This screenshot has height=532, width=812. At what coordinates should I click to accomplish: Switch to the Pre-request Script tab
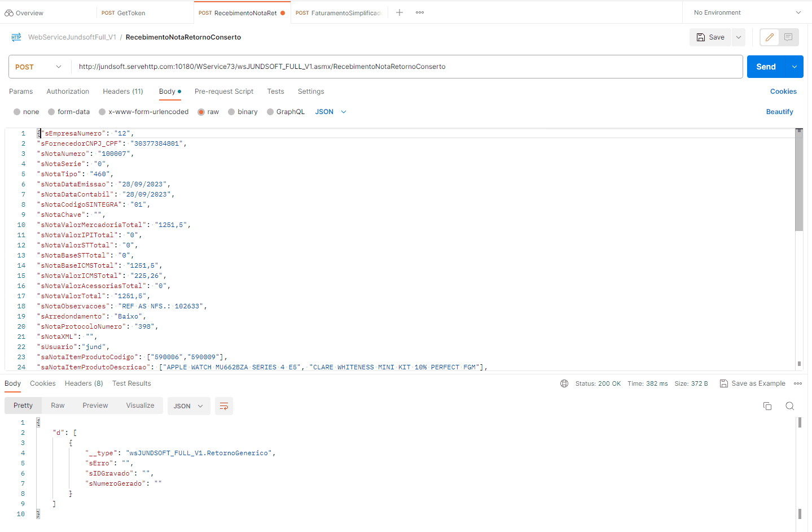224,91
